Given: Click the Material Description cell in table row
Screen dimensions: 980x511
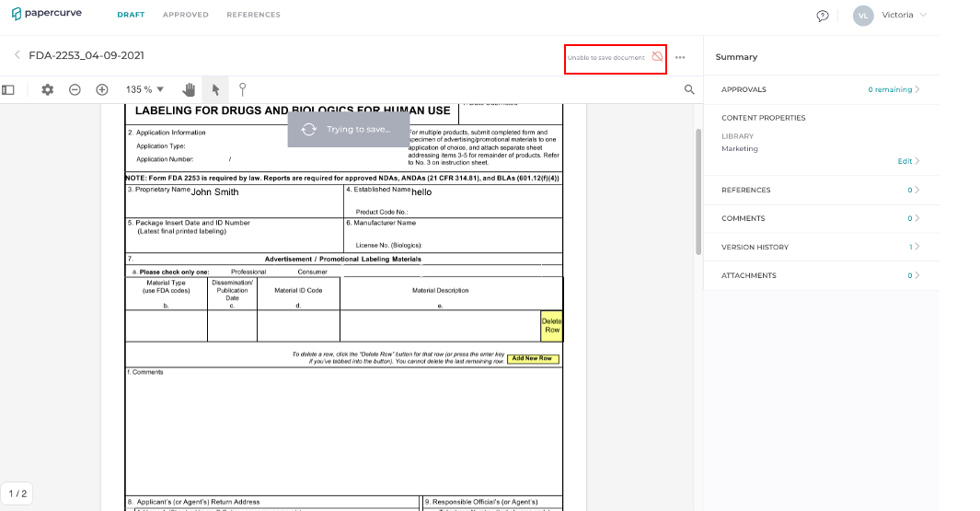Looking at the screenshot, I should [440, 326].
